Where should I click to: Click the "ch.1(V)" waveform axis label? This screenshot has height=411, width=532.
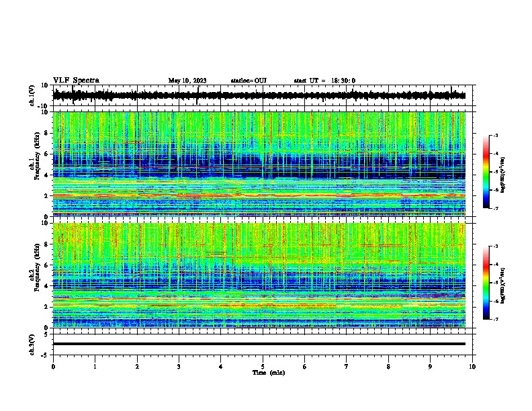click(32, 95)
